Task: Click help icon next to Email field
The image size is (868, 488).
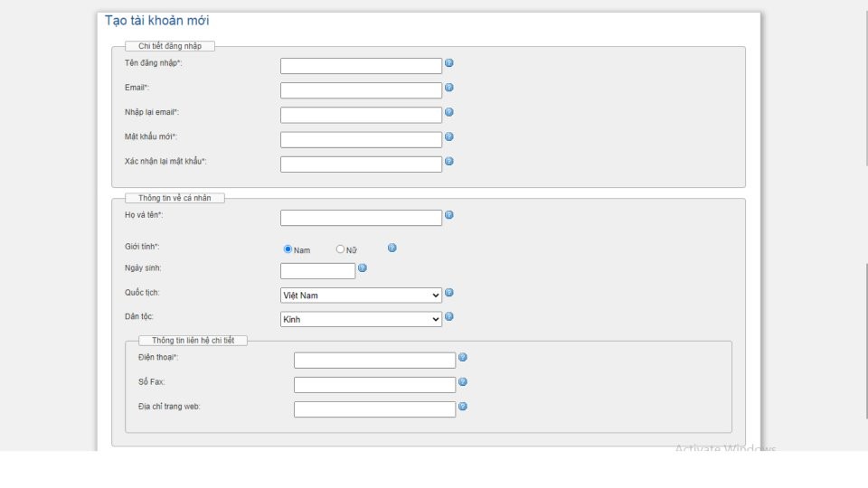Action: pyautogui.click(x=449, y=88)
